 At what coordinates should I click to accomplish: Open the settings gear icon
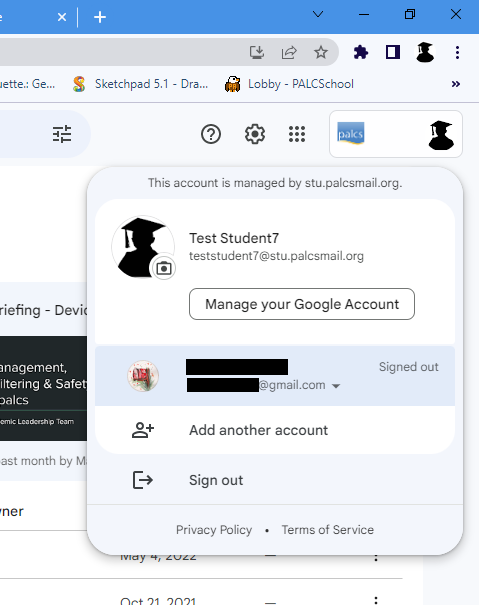pyautogui.click(x=255, y=134)
